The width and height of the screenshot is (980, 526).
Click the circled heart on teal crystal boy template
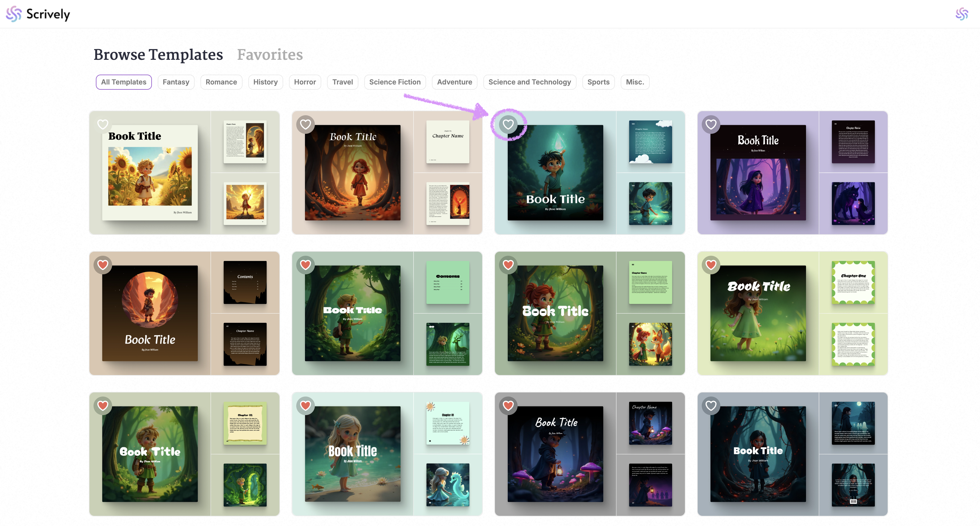508,124
